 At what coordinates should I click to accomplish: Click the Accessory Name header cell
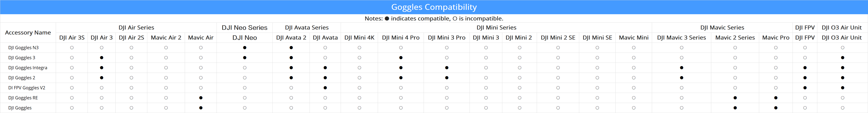pos(28,33)
